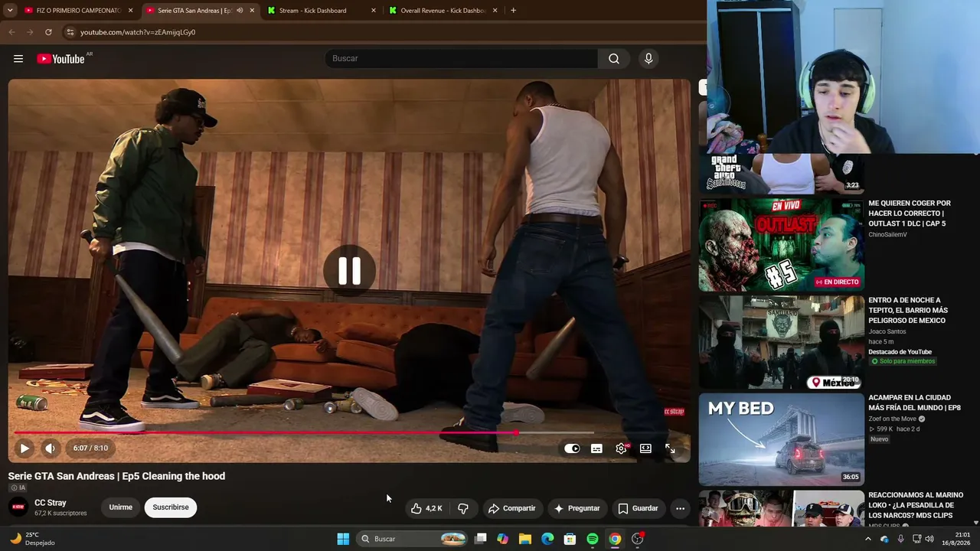Click the search magnifier button
The image size is (980, 551).
[614, 59]
